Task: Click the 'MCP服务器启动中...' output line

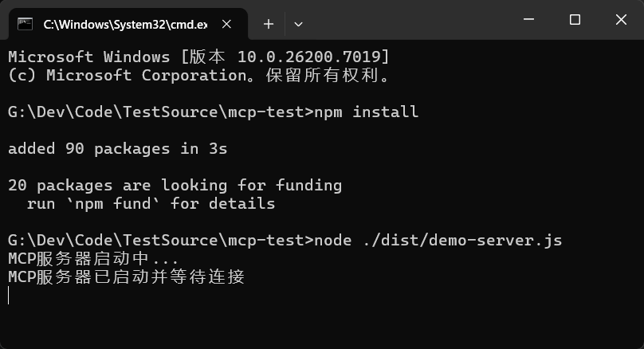Action: pos(93,258)
